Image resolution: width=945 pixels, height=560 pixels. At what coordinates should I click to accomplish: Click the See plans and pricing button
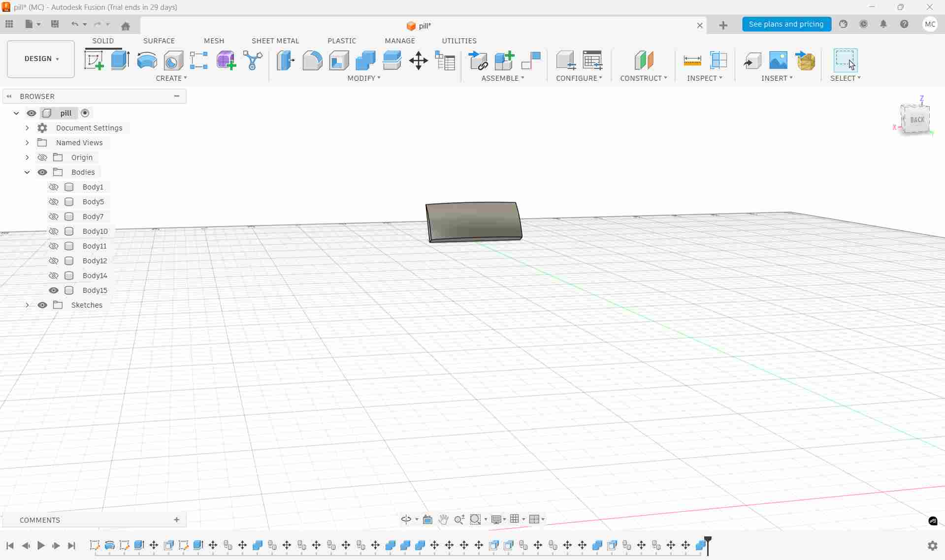(786, 24)
